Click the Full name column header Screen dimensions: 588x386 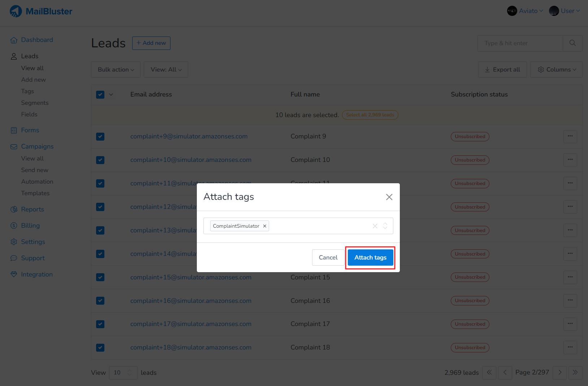click(305, 94)
